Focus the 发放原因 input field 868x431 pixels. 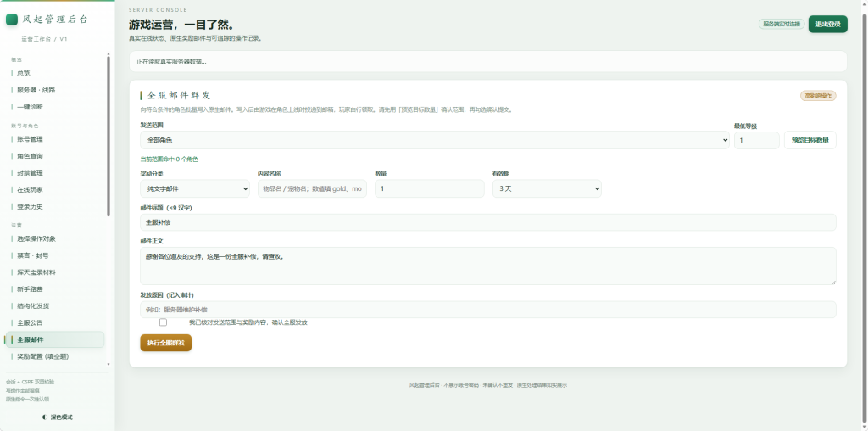pyautogui.click(x=487, y=309)
